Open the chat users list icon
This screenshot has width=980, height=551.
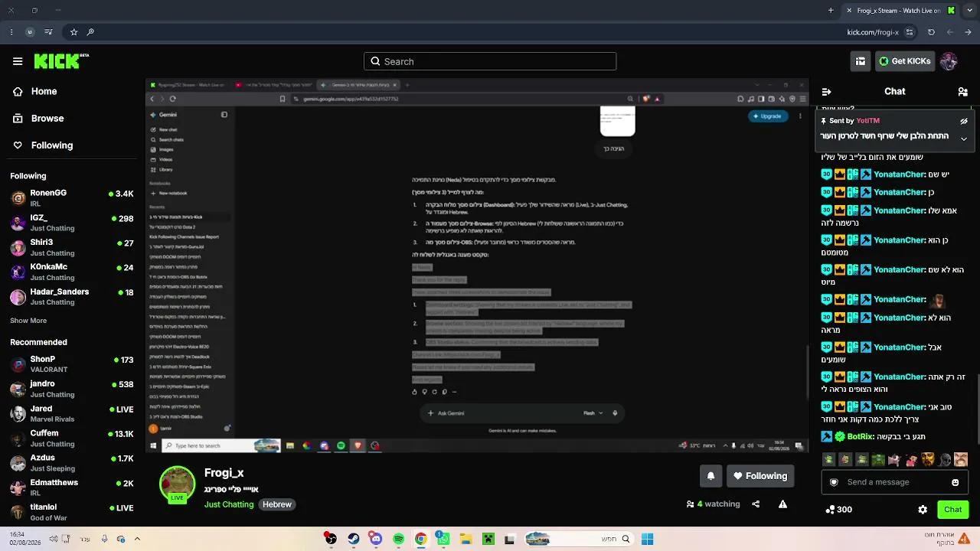962,92
